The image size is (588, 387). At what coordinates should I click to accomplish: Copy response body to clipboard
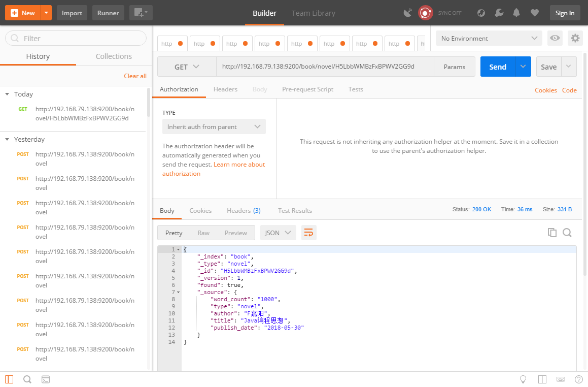tap(552, 233)
